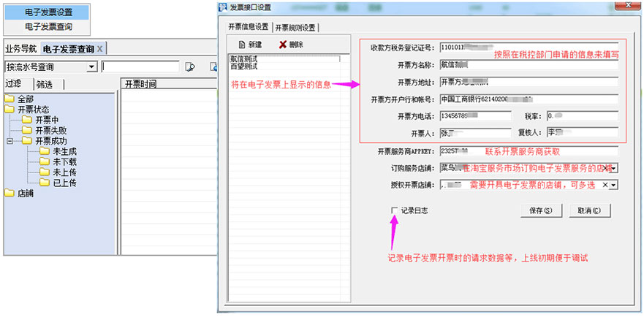The width and height of the screenshot is (644, 320).
Task: Click the 开票方电话 input field
Action: [475, 116]
